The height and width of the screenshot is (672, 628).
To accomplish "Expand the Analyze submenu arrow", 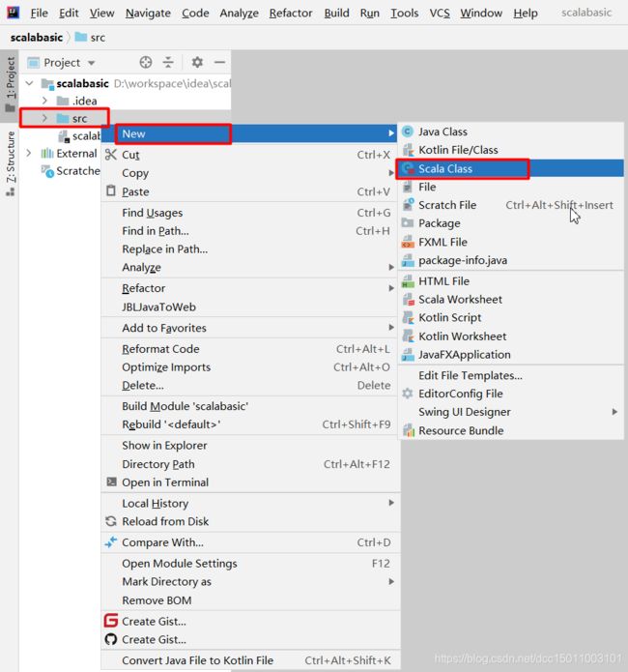I will click(390, 267).
